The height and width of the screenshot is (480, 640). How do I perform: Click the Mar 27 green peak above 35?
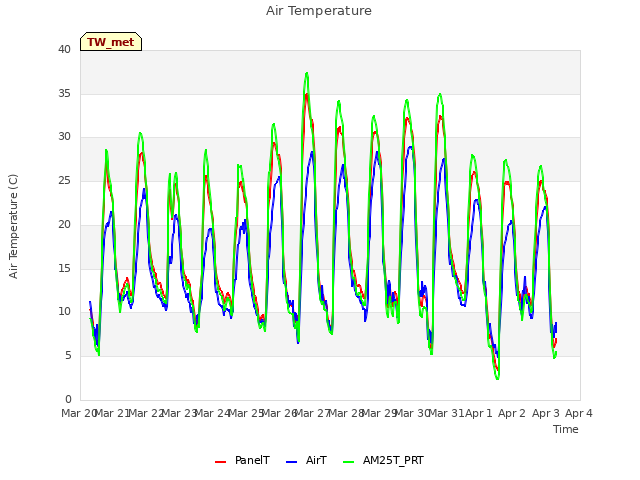307,73
